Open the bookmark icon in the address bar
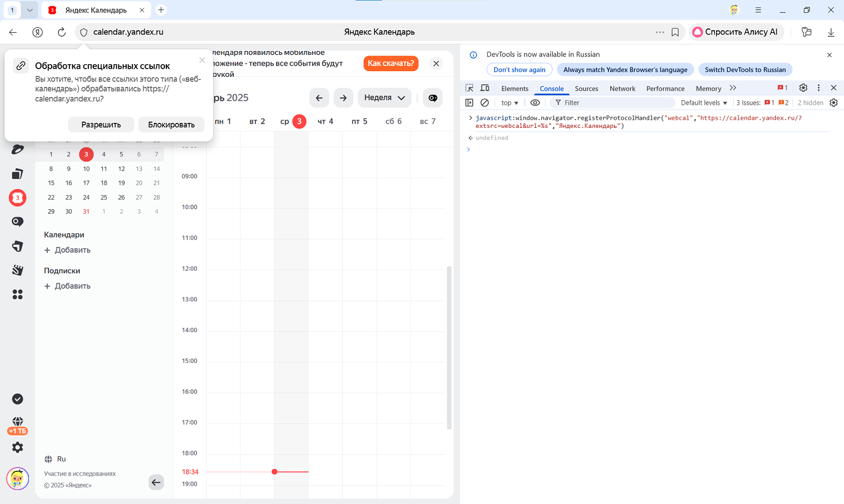 click(675, 32)
